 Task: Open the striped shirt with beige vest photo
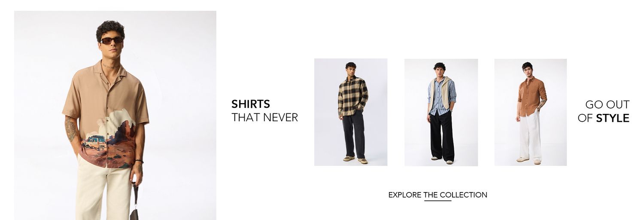click(x=441, y=112)
